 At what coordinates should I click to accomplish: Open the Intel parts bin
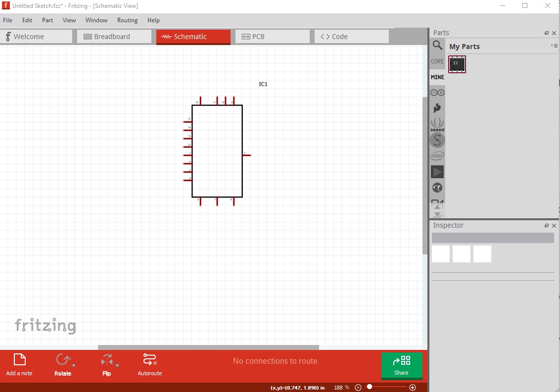tap(437, 155)
